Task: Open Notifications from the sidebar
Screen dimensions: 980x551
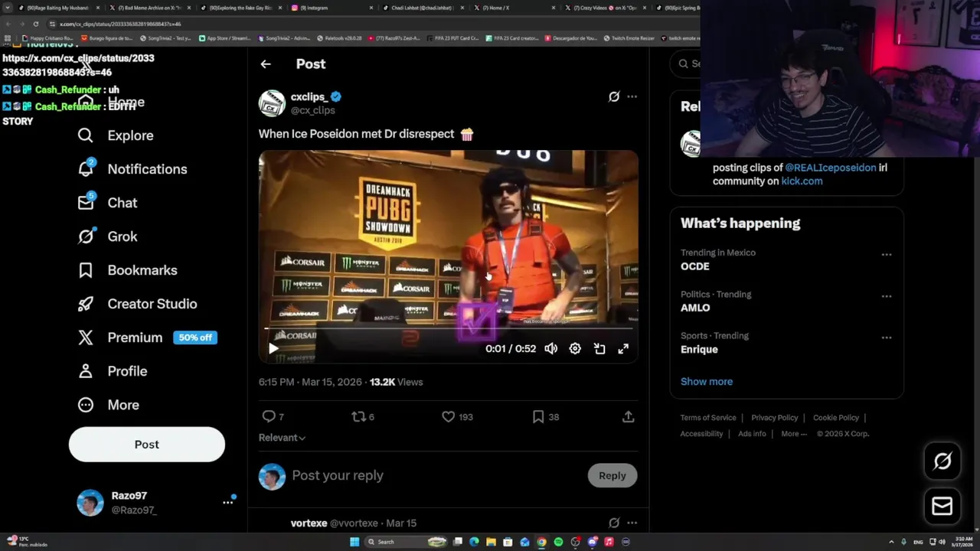Action: point(132,169)
